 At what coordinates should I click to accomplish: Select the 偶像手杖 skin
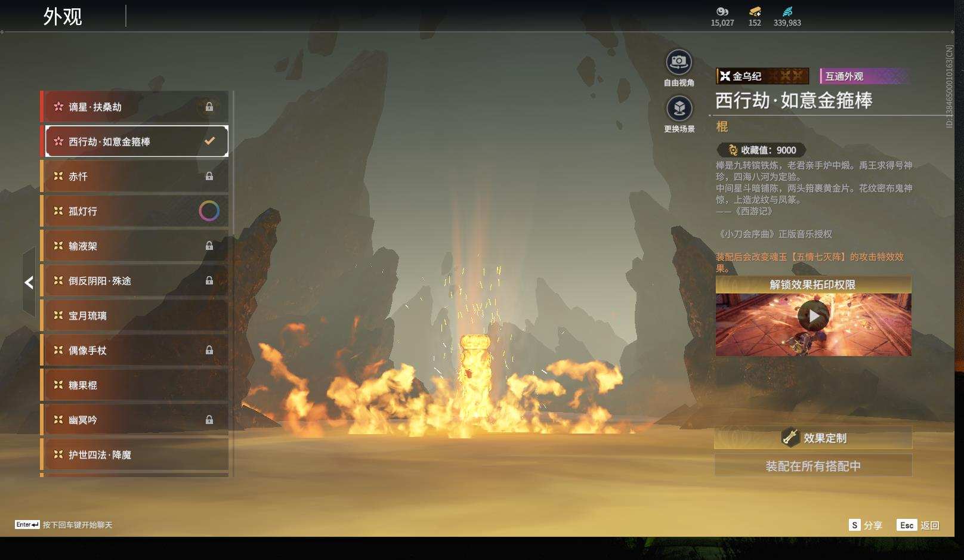point(134,350)
